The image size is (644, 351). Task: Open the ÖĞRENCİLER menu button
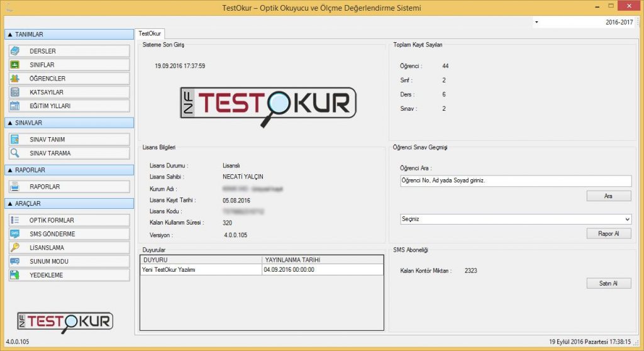(x=69, y=78)
